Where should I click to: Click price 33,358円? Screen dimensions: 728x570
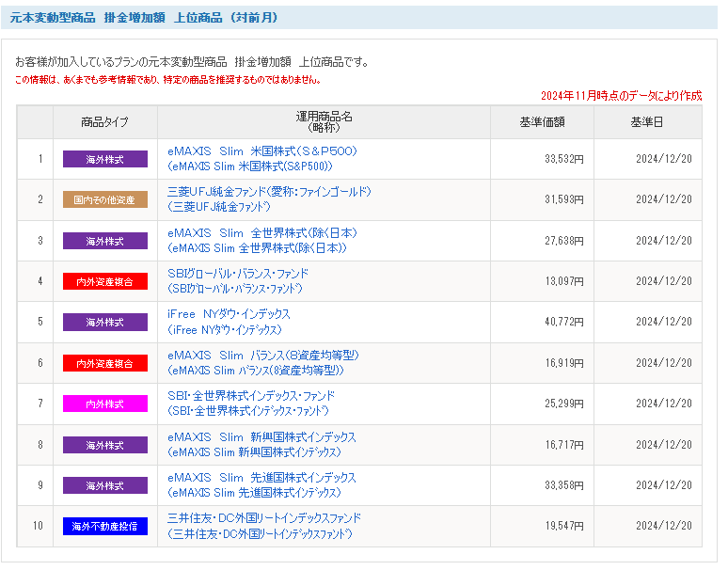(x=564, y=485)
